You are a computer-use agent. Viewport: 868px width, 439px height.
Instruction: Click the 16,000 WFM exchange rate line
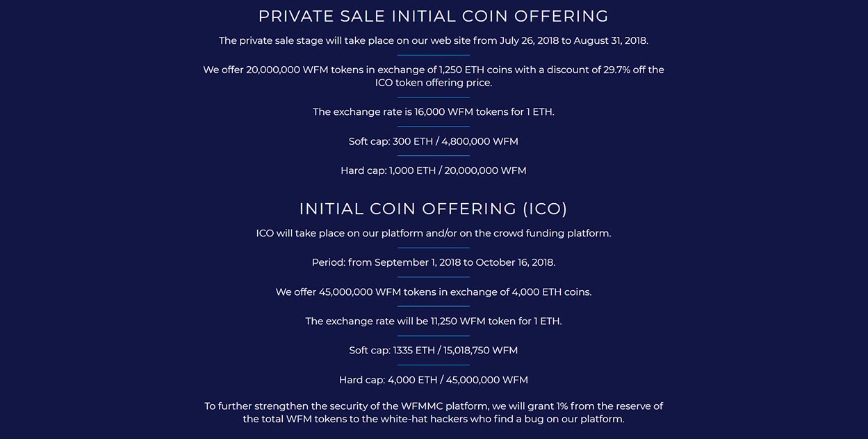pos(434,111)
